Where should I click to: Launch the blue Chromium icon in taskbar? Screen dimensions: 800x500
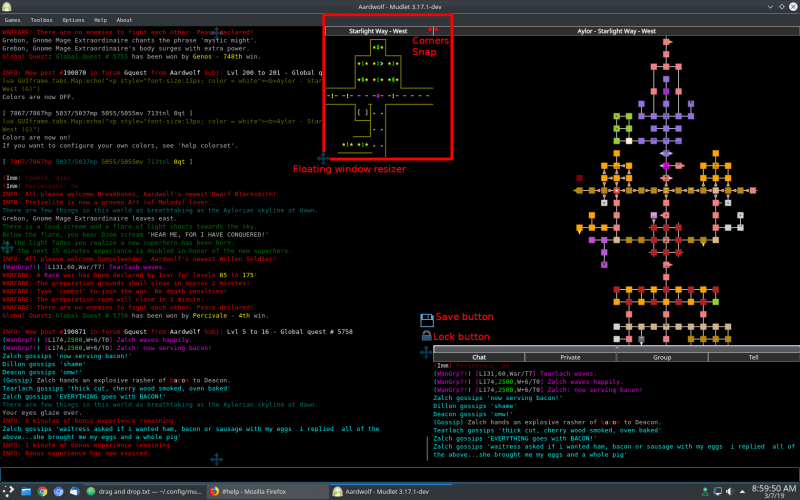[x=58, y=491]
